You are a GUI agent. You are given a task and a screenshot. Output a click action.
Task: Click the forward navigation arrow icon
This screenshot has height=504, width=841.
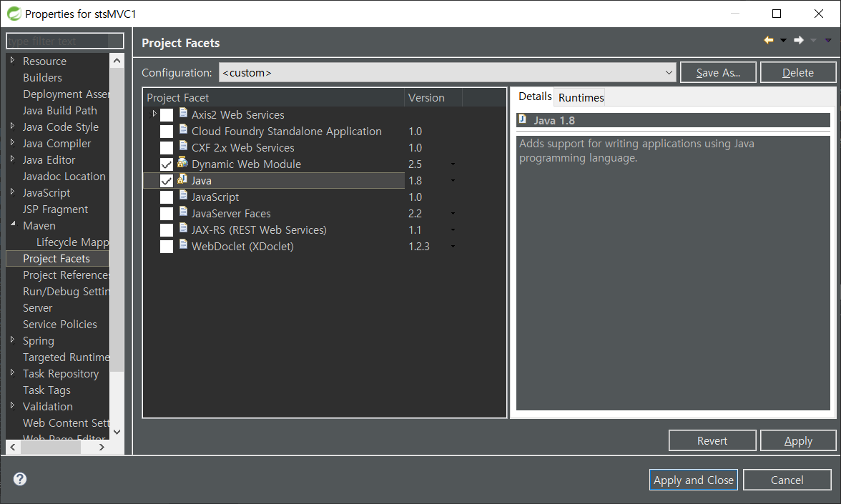coord(799,40)
